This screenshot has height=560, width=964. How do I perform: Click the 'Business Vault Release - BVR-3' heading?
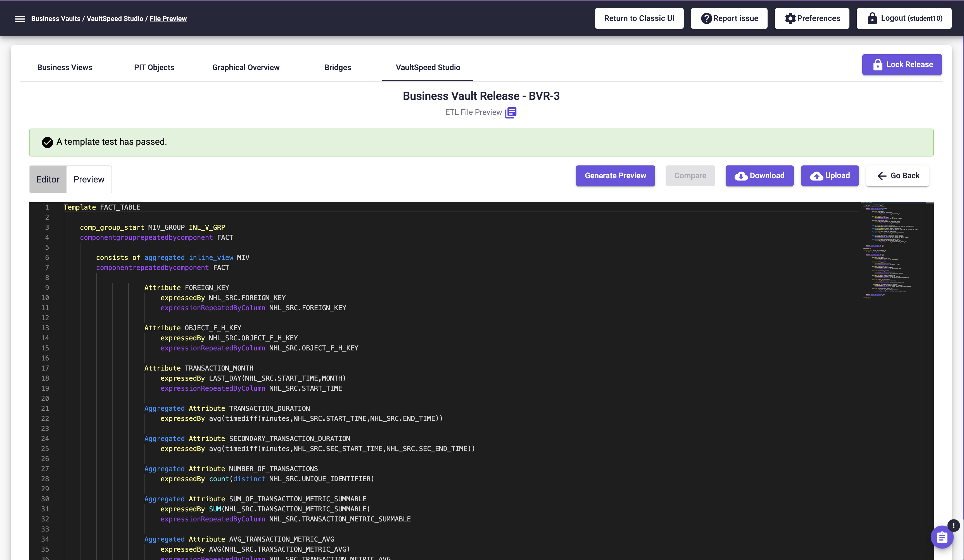click(481, 96)
